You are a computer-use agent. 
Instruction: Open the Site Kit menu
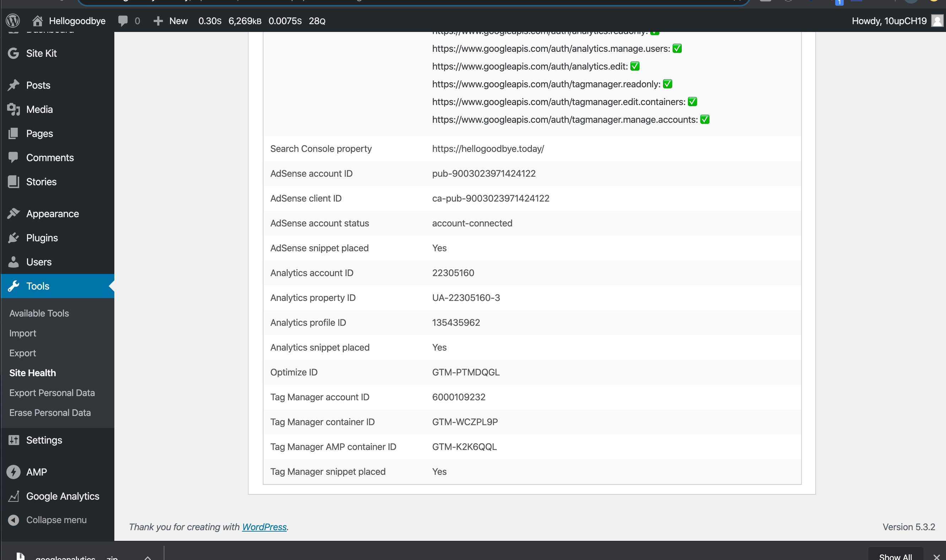pos(58,53)
